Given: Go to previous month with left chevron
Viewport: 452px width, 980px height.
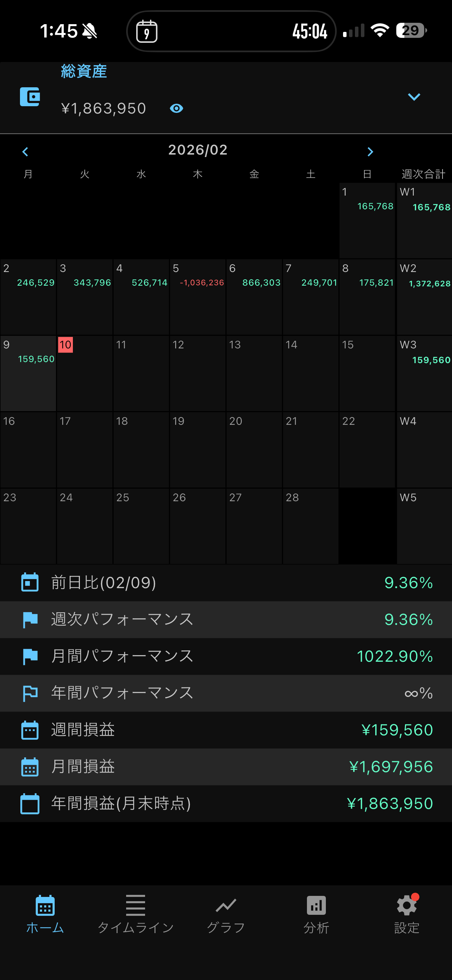Looking at the screenshot, I should pos(25,152).
